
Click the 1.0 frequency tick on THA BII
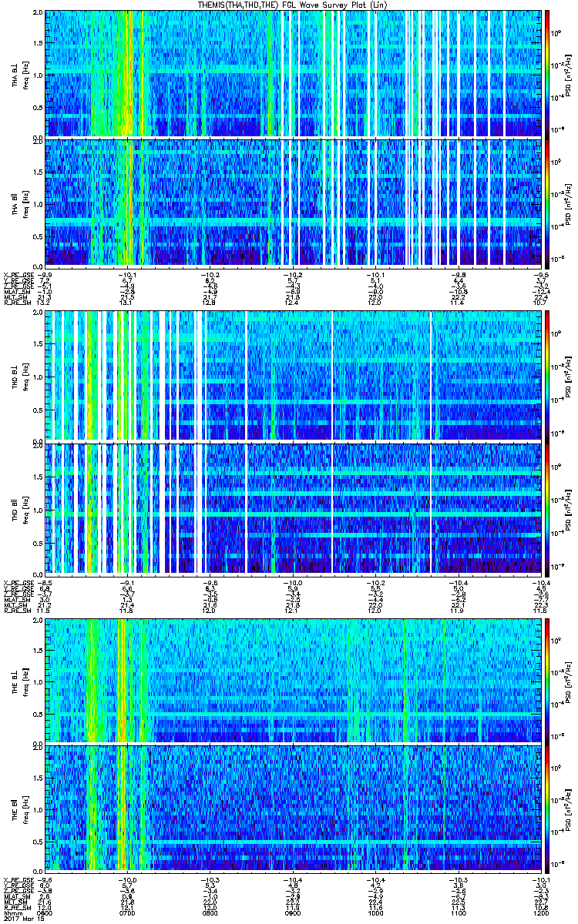coord(38,203)
